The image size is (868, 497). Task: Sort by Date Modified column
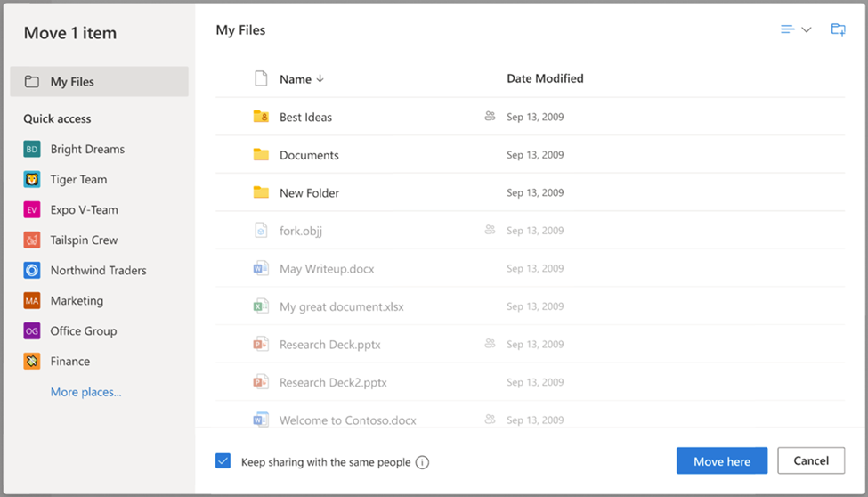[545, 78]
